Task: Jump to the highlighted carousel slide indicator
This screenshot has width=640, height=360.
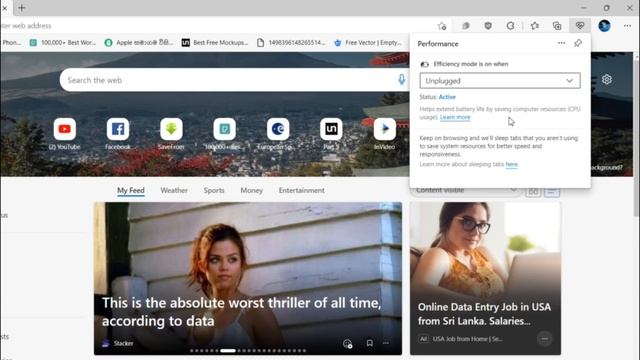Action: tap(228, 351)
